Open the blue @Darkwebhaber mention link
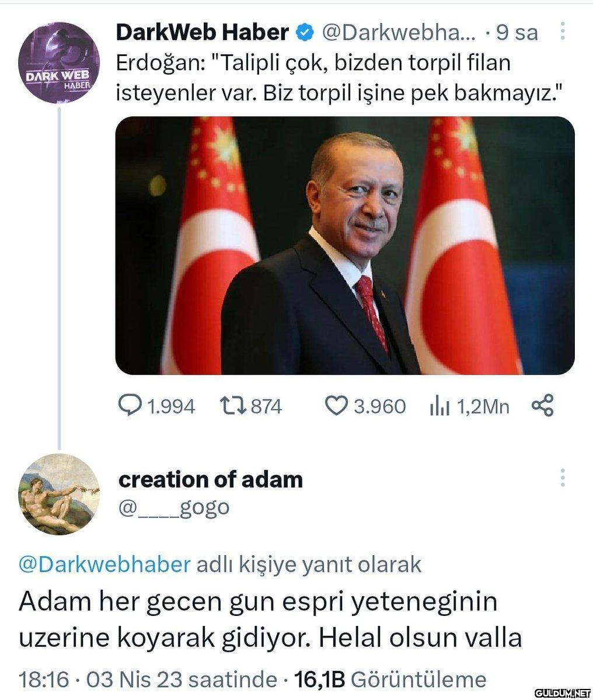 pyautogui.click(x=104, y=565)
